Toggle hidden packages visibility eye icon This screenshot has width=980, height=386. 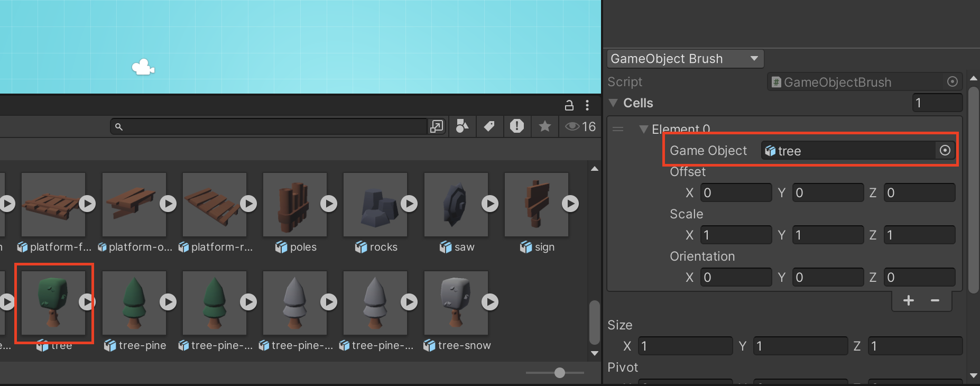coord(580,127)
